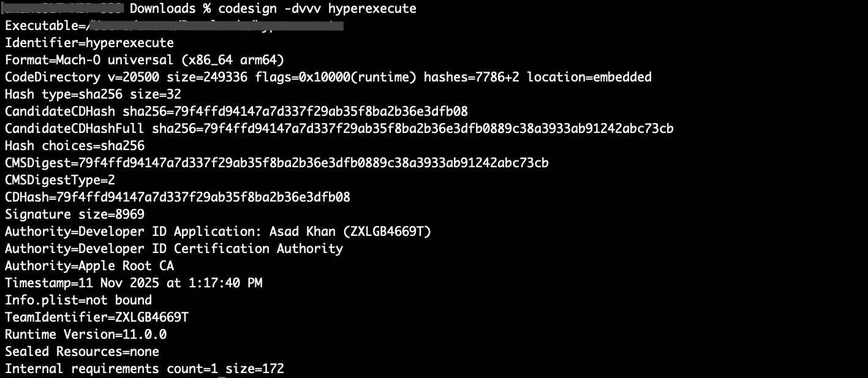Viewport: 868px width, 378px height.
Task: Click the Info.plist=not bound line
Action: coord(78,300)
